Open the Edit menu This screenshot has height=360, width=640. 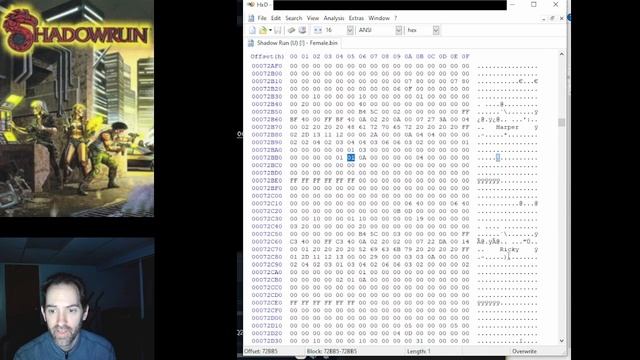[276, 18]
